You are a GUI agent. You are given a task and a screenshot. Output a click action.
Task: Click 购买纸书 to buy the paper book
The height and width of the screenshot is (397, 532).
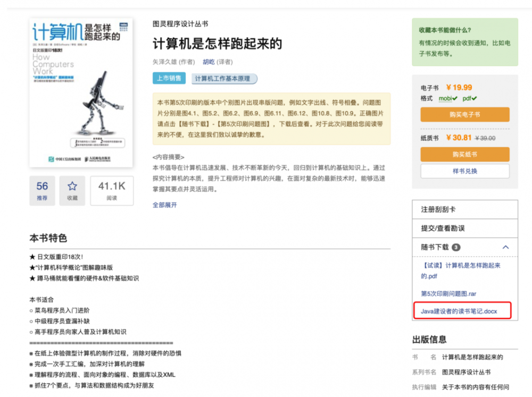click(464, 155)
